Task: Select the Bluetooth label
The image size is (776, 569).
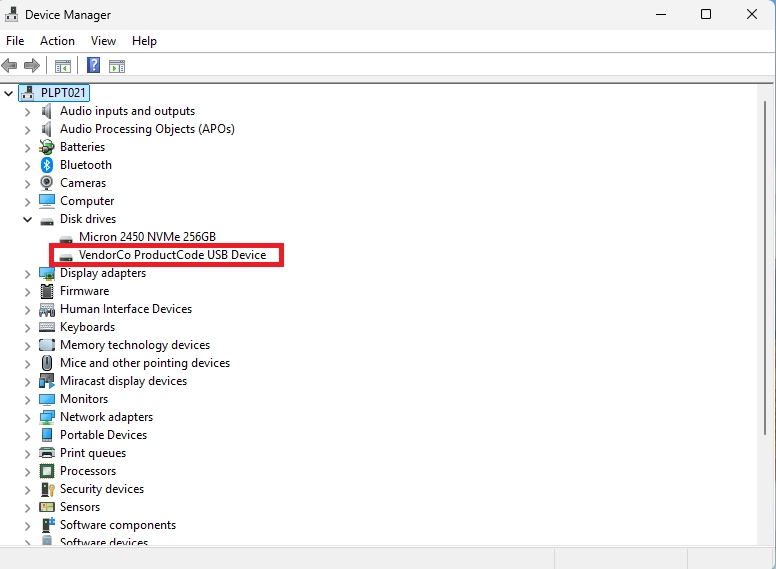Action: pyautogui.click(x=86, y=165)
